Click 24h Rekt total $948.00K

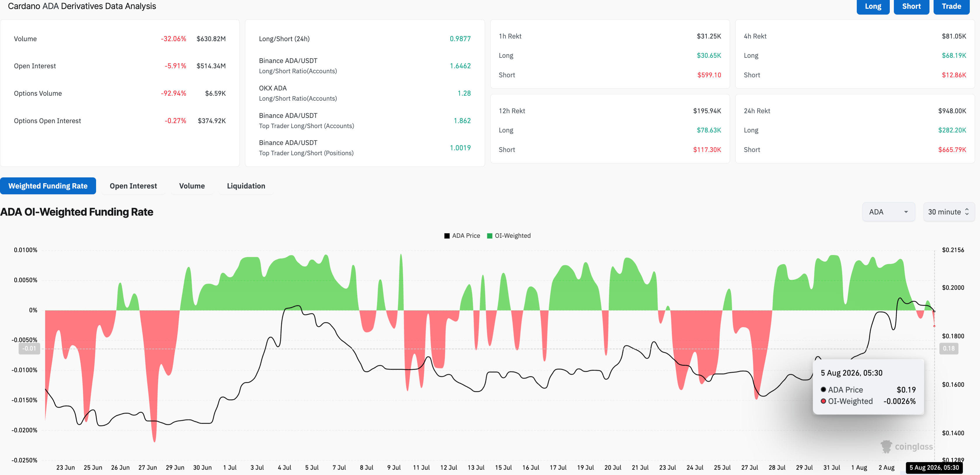[952, 111]
